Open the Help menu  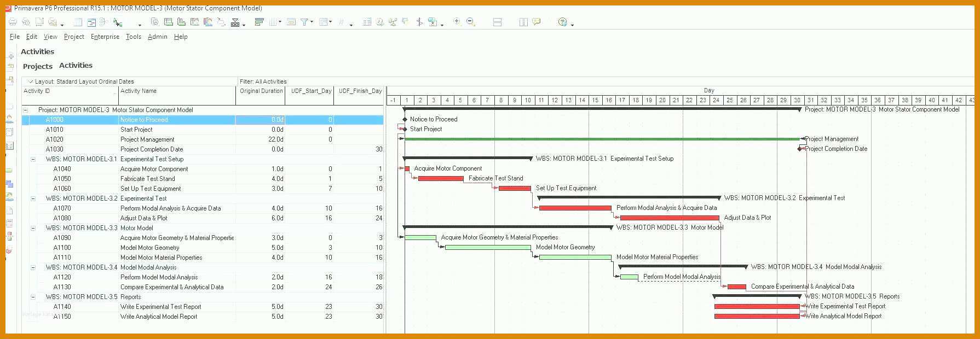(x=181, y=37)
